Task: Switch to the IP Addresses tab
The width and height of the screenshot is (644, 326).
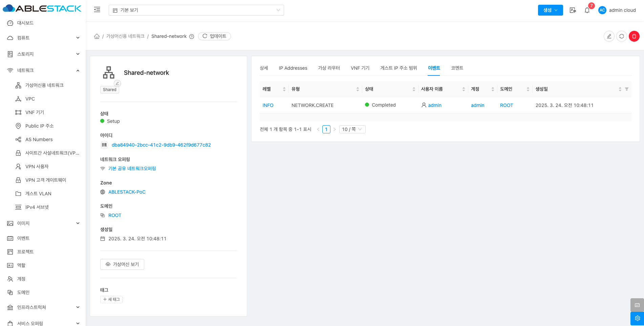Action: [293, 68]
